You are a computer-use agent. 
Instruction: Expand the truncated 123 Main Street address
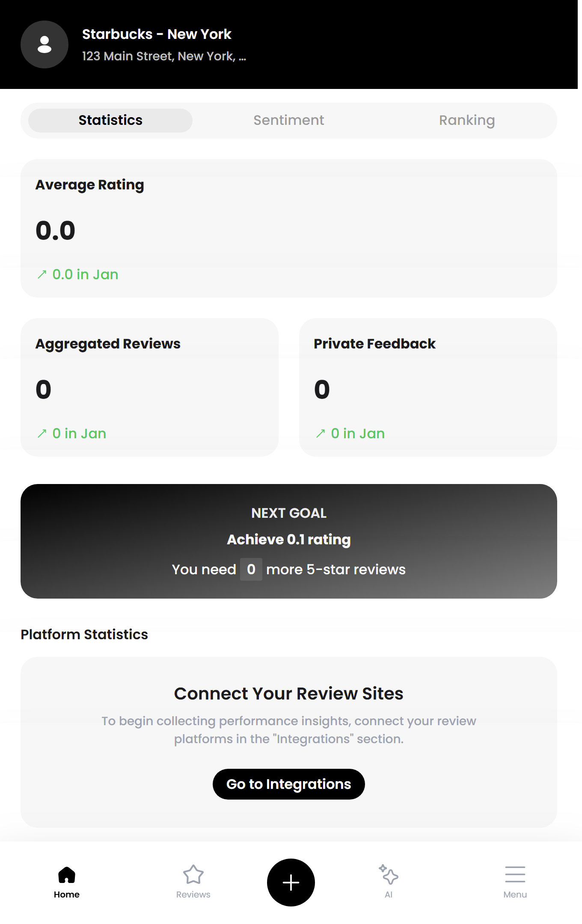pos(164,56)
